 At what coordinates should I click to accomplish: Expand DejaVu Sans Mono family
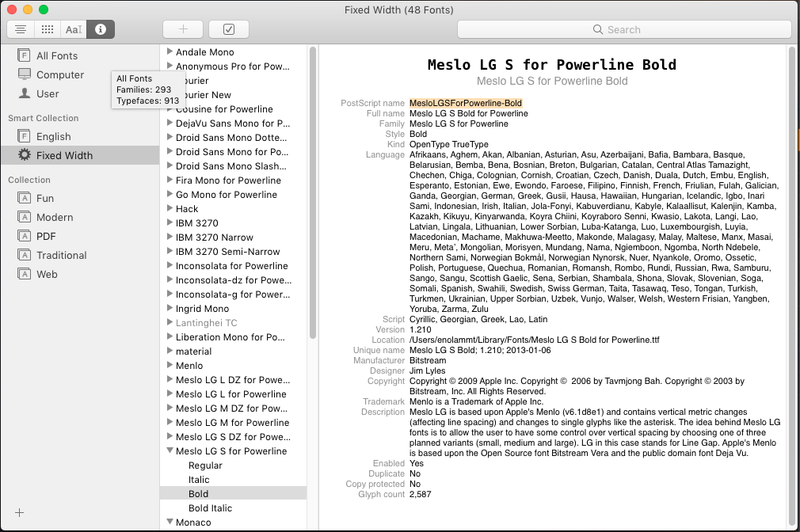pos(170,123)
